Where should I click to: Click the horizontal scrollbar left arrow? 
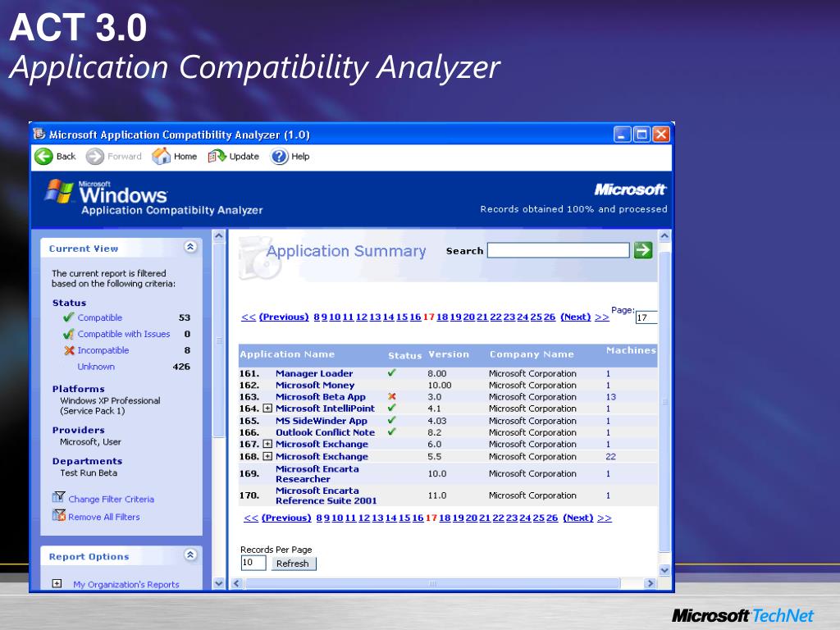[237, 583]
